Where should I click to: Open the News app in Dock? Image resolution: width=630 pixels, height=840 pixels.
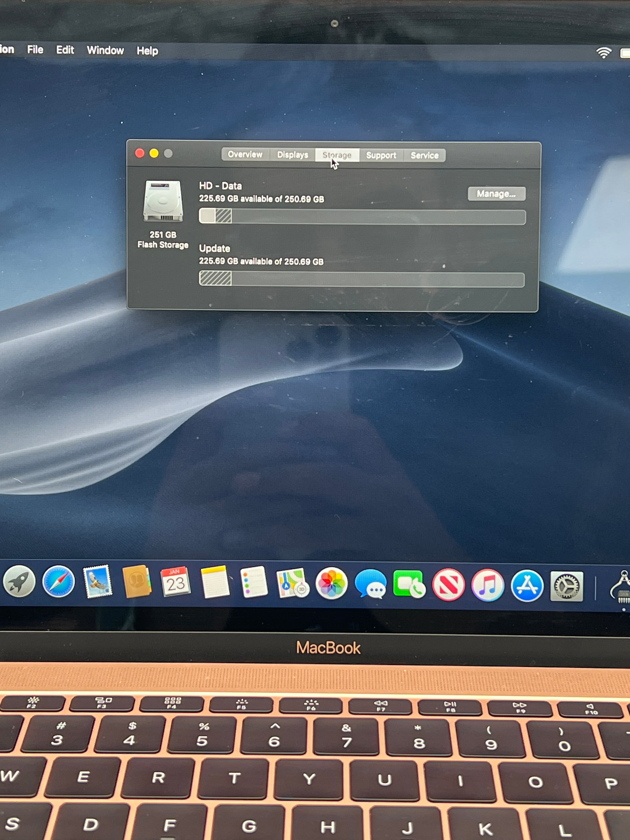point(449,585)
